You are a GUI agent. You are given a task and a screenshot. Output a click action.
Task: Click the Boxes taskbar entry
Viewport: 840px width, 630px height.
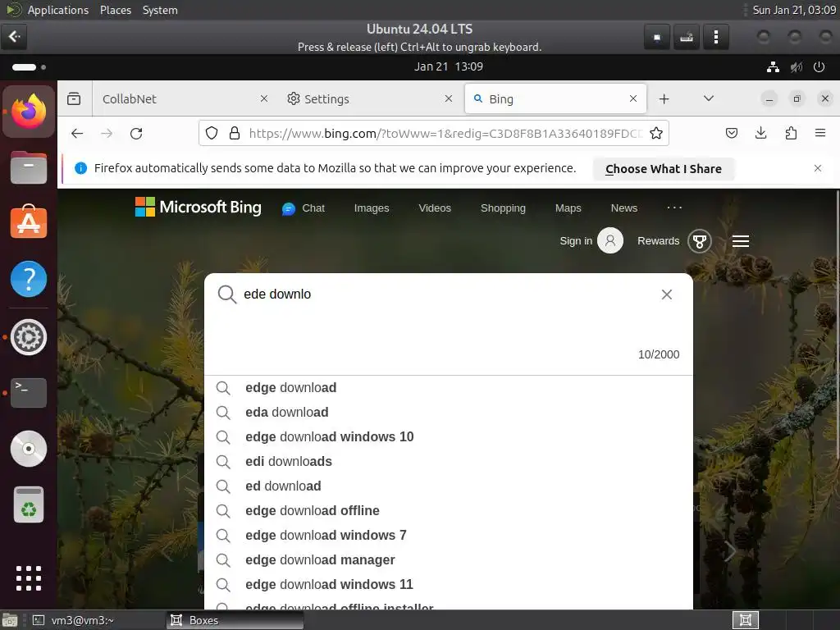point(235,620)
